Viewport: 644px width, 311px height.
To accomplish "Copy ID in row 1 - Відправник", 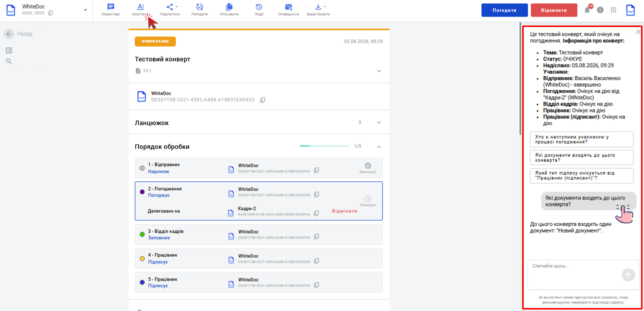I will click(317, 170).
